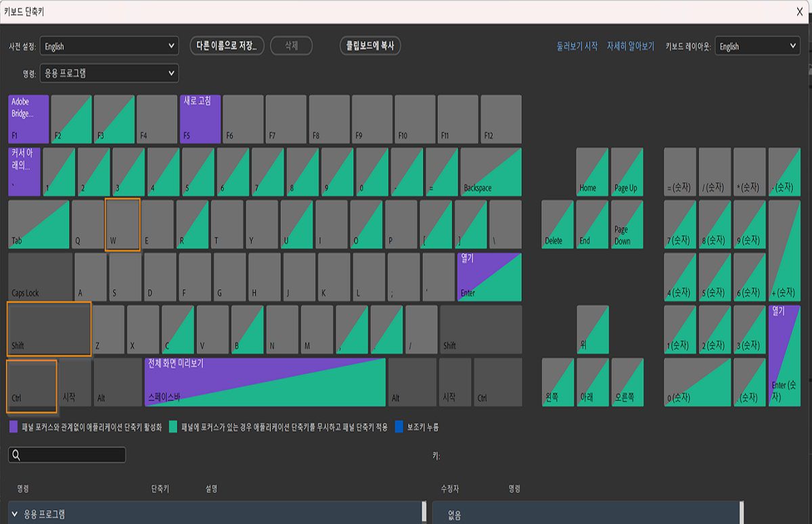812x524 pixels.
Task: Click the Z key
Action: point(108,330)
